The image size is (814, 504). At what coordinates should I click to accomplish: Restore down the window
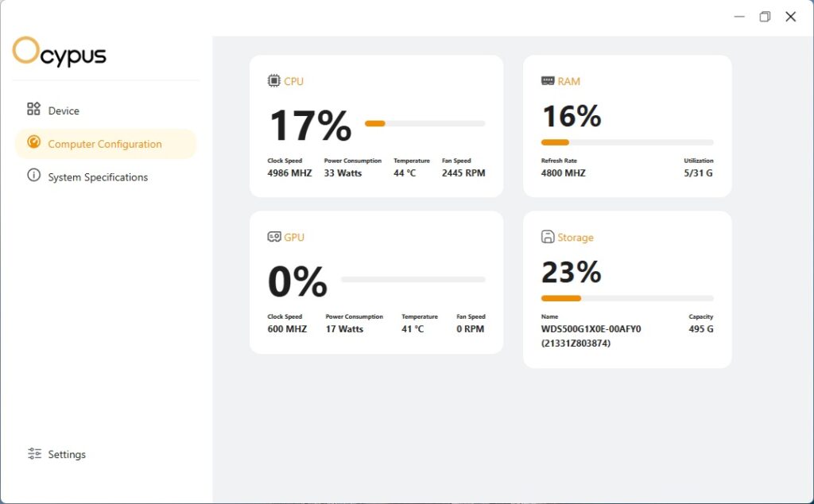tap(765, 17)
